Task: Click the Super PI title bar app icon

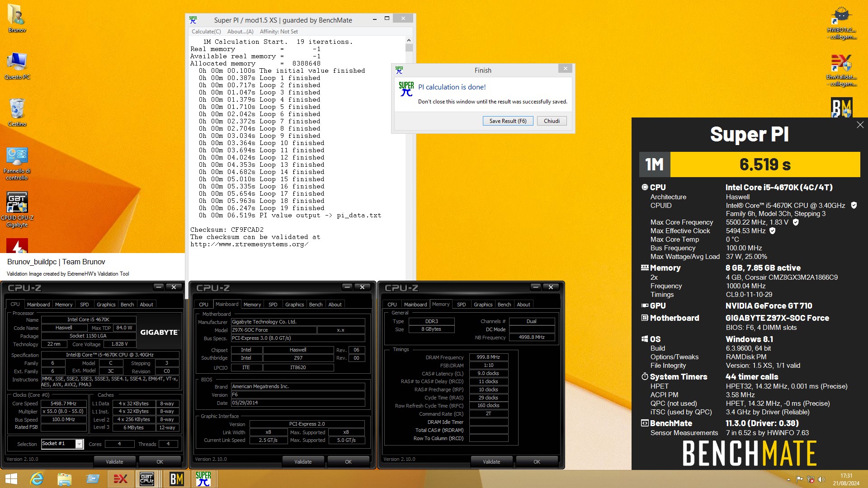Action: 193,20
